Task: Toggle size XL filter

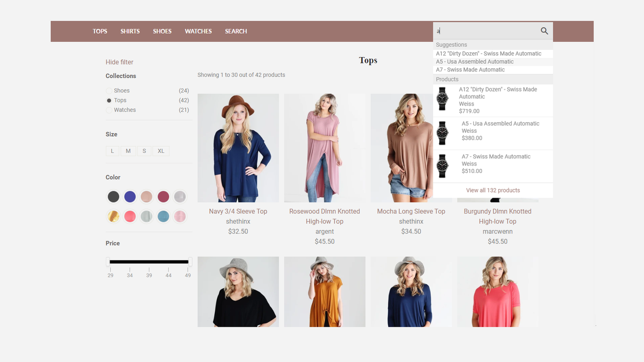Action: (x=161, y=151)
